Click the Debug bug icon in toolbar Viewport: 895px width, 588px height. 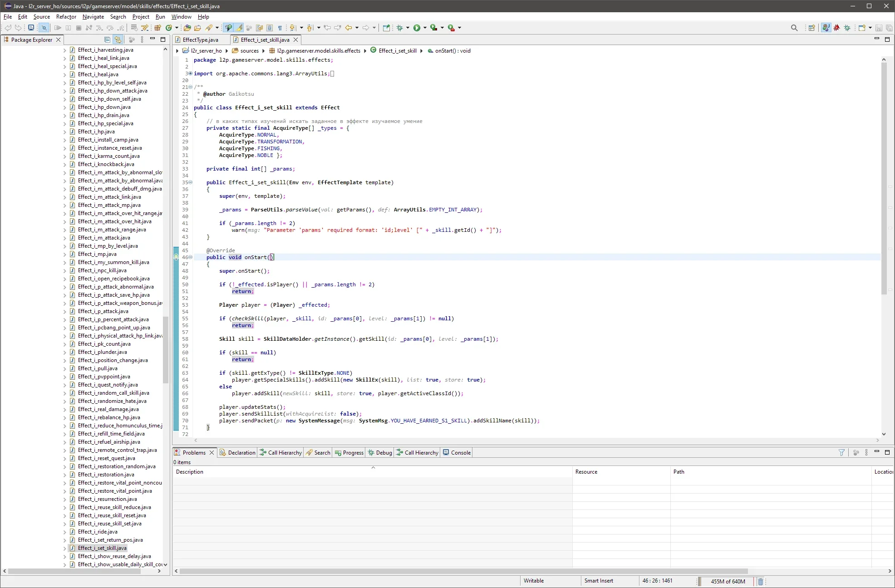tap(399, 28)
